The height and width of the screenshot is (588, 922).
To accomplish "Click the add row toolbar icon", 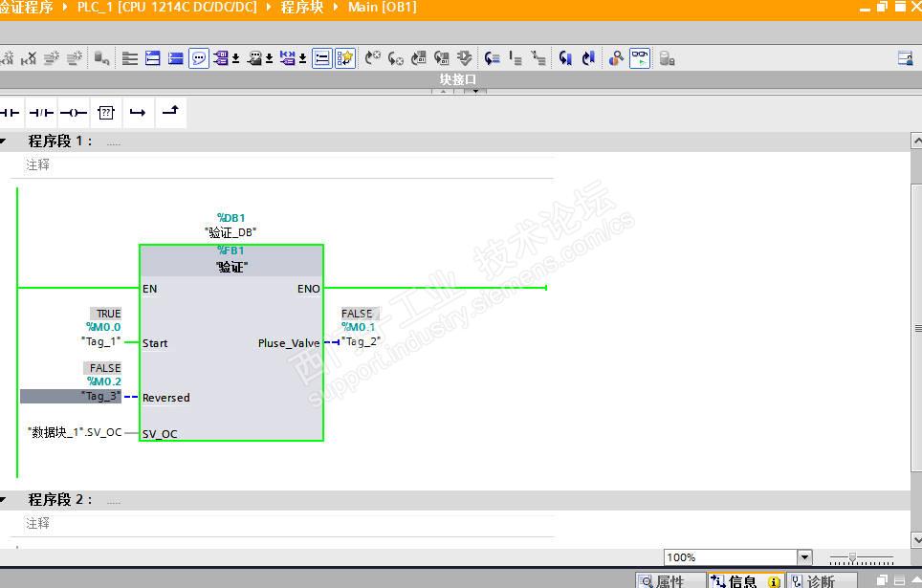I will click(x=74, y=58).
